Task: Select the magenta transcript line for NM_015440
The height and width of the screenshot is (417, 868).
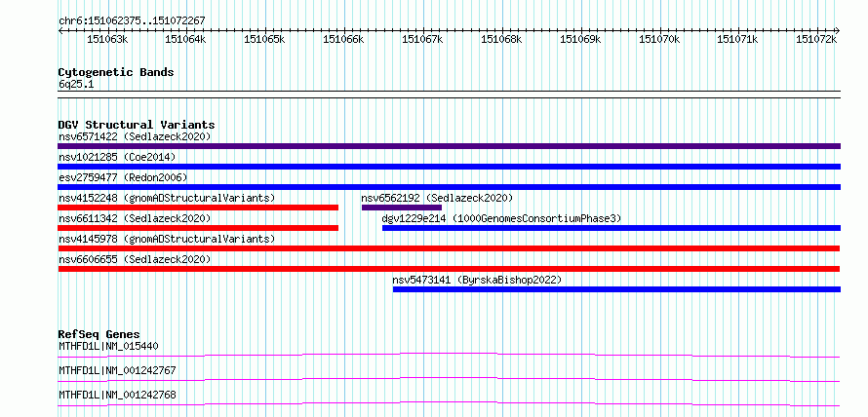Action: tap(449, 355)
